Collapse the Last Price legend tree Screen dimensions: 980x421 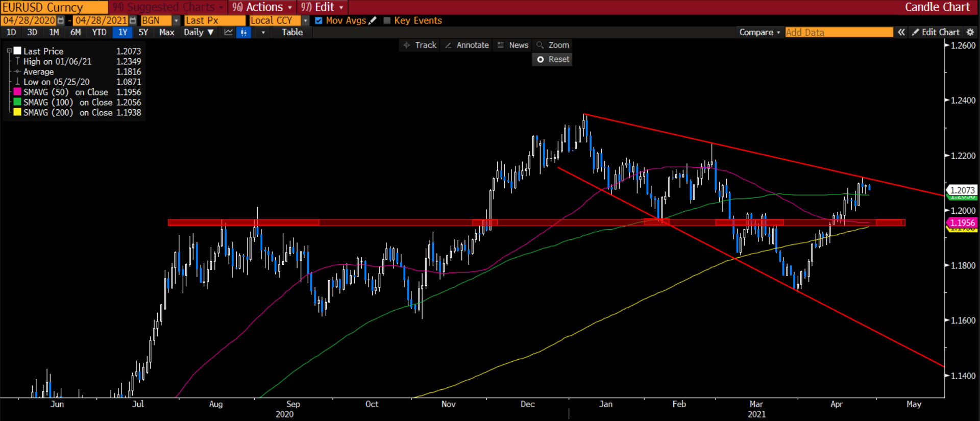coord(9,51)
